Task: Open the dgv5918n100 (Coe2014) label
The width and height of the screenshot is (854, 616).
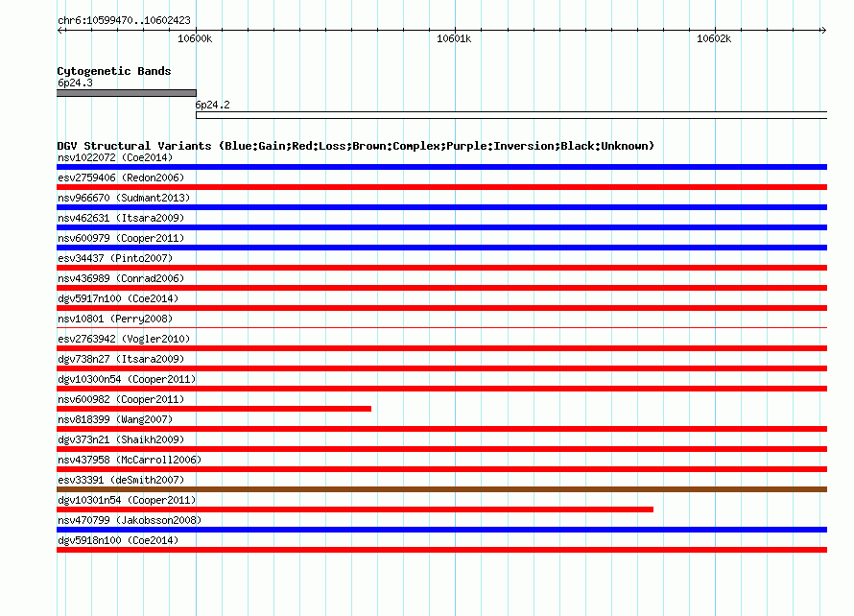Action: 118,540
